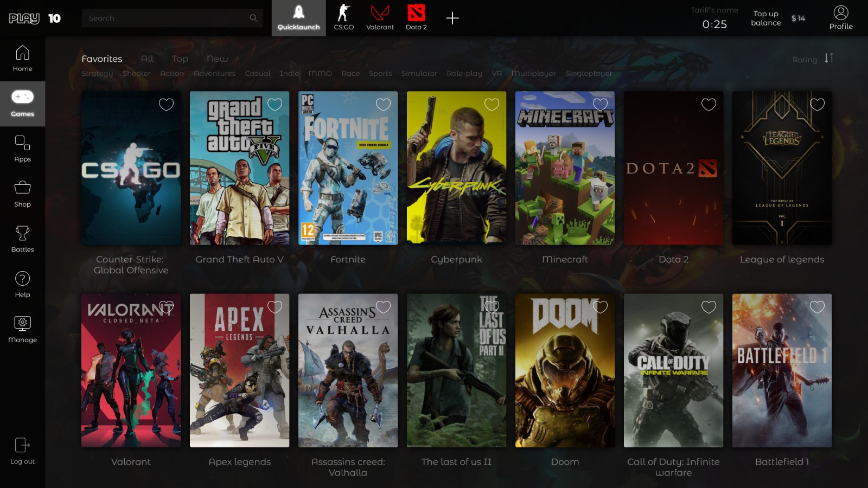The width and height of the screenshot is (868, 488).
Task: Open the Doom game cover
Action: point(565,370)
